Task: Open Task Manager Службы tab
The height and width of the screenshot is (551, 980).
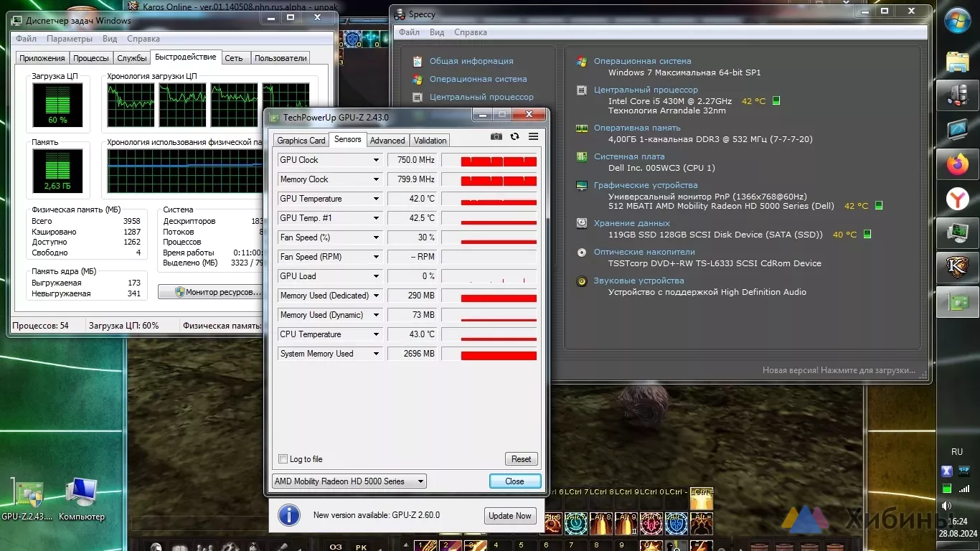Action: [x=132, y=58]
